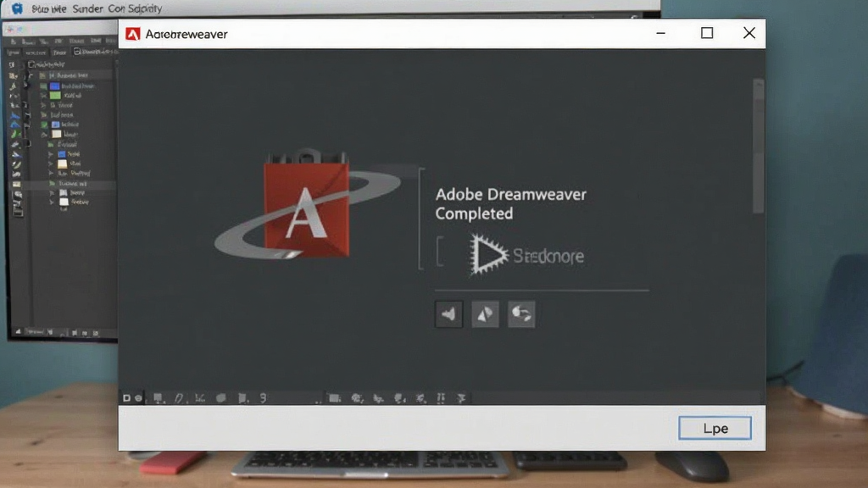Select the blue thumbnail directly above the green thumbnail
Image resolution: width=868 pixels, height=488 pixels.
55,86
